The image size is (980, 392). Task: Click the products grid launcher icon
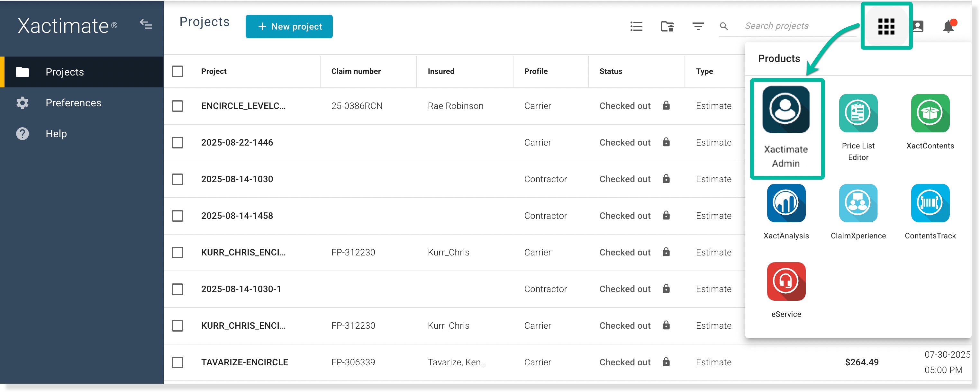[886, 27]
